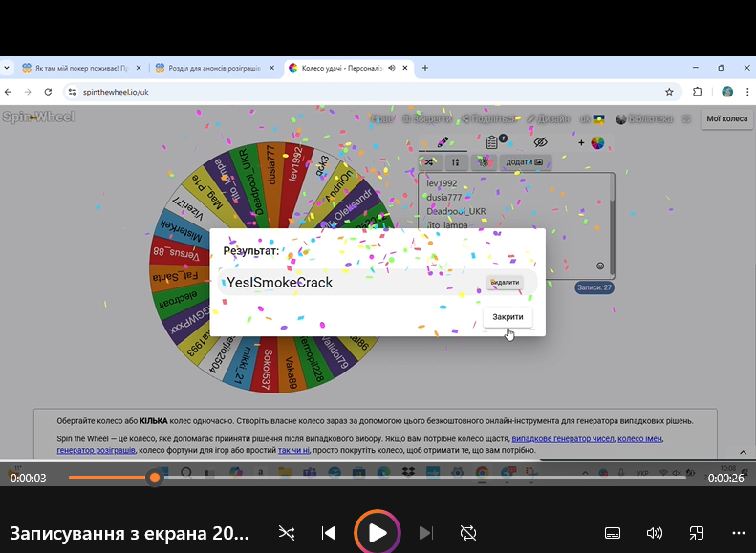This screenshot has height=553, width=756.
Task: Open the media player volume control
Action: click(655, 533)
